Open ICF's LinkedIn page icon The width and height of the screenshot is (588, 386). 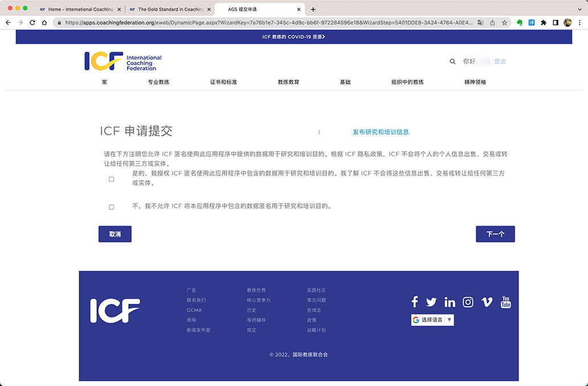pos(450,302)
